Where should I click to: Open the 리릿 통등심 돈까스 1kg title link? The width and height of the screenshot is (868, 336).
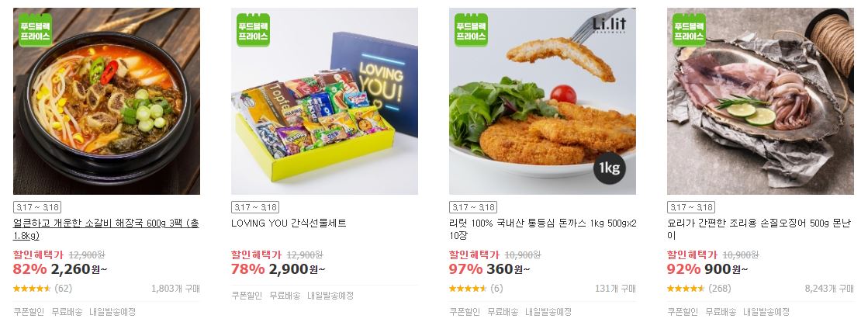542,230
